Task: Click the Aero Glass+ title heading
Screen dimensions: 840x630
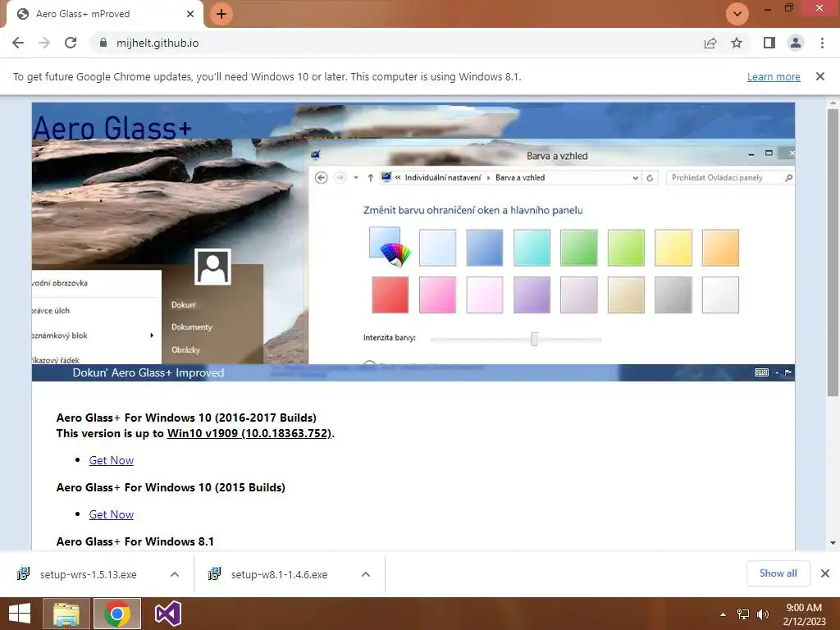Action: coord(112,128)
